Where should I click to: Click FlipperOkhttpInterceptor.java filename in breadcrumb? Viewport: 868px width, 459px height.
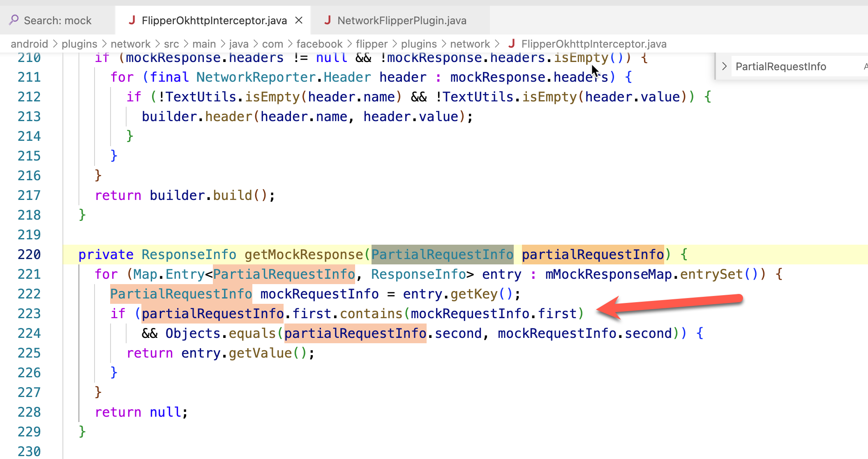tap(594, 44)
